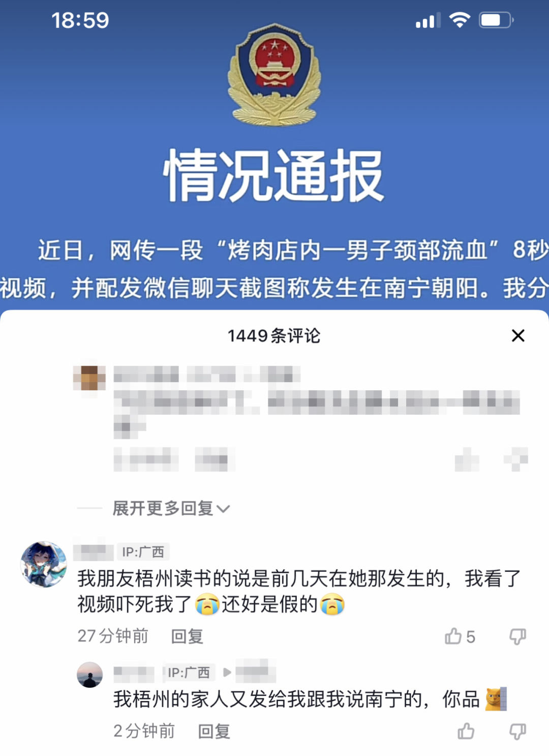
Task: Open the anime-avatar commenter's profile picture
Action: click(x=44, y=564)
